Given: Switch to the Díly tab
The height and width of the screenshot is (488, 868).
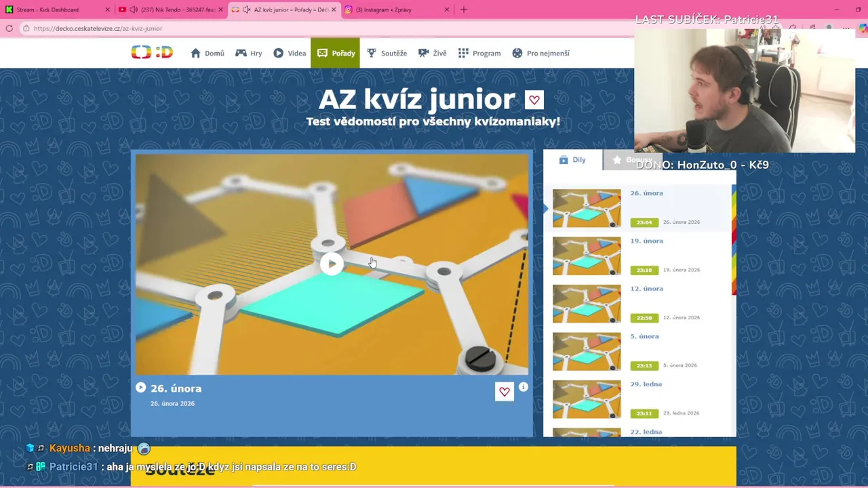Looking at the screenshot, I should (x=572, y=160).
